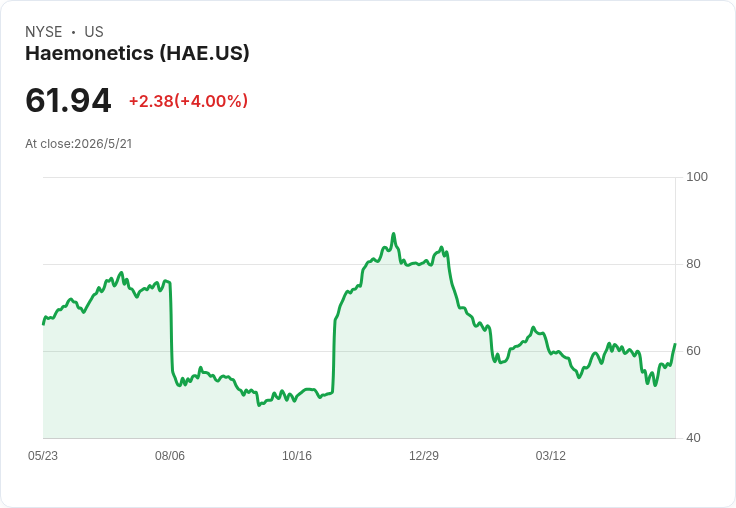736x508 pixels.
Task: Click the US market label
Action: [x=94, y=31]
